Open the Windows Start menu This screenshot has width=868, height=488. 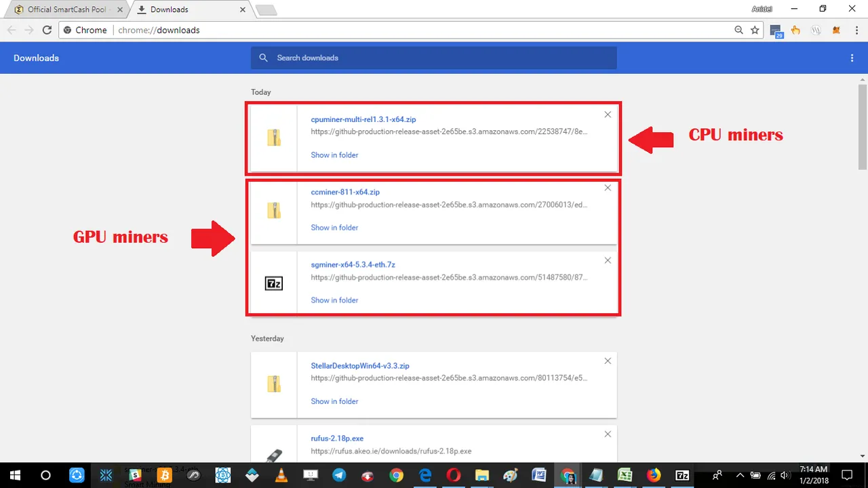coord(15,475)
